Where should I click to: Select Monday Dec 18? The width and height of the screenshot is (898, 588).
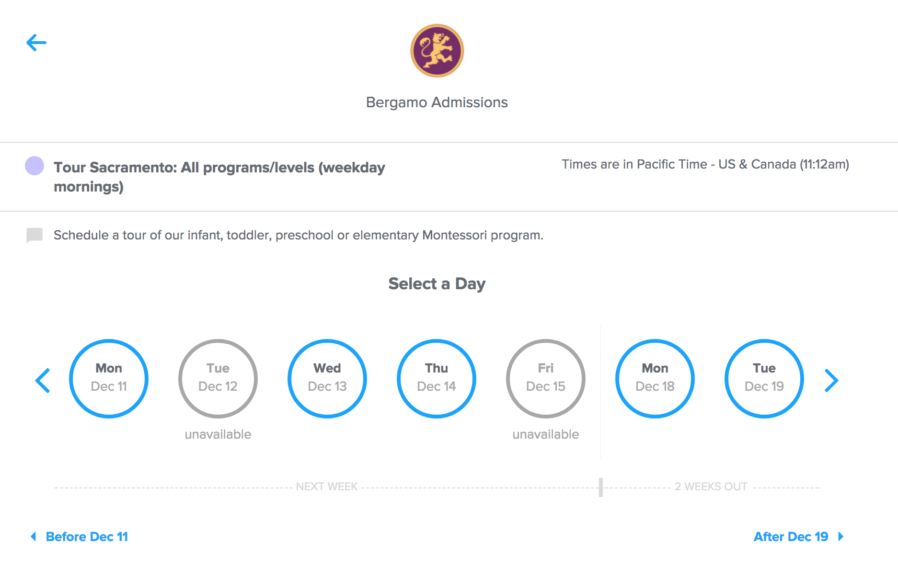tap(655, 378)
